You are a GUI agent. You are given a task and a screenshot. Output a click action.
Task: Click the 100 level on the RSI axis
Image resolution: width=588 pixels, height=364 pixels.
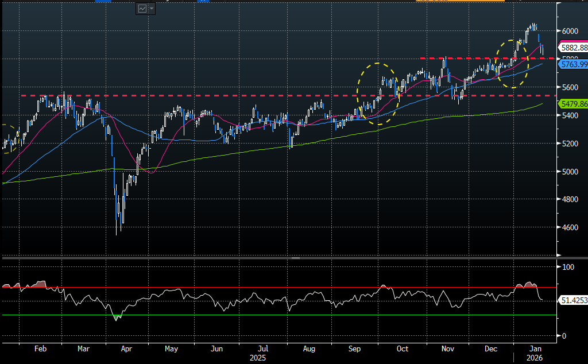[x=568, y=268]
